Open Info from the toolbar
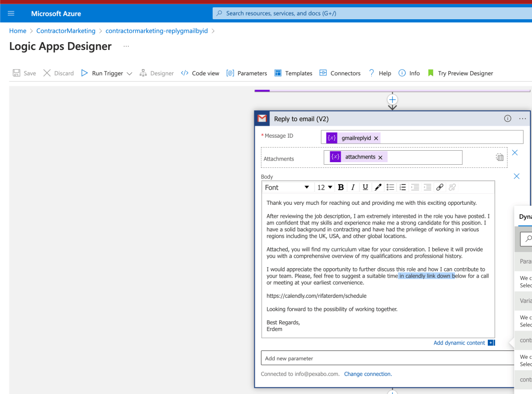This screenshot has height=394, width=532. click(409, 73)
